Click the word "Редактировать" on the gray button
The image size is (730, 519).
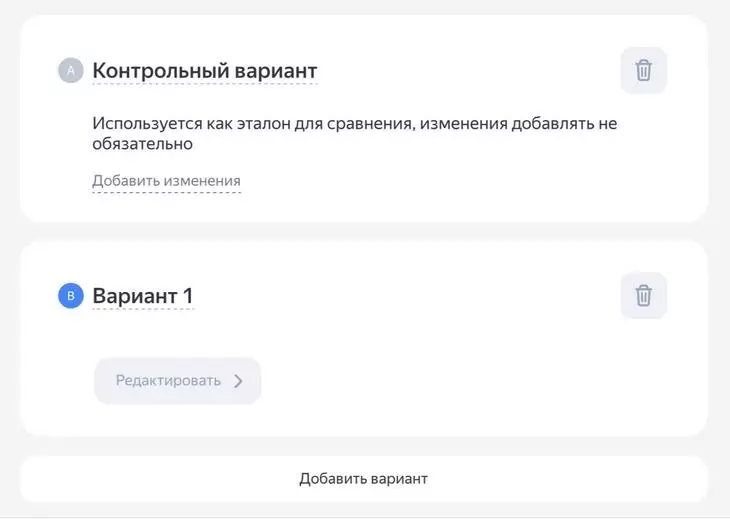(x=167, y=381)
